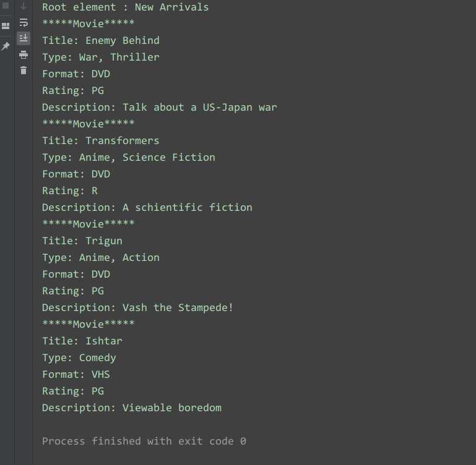This screenshot has height=465, width=476.
Task: Click the 'Rating: R' output line
Action: point(70,190)
